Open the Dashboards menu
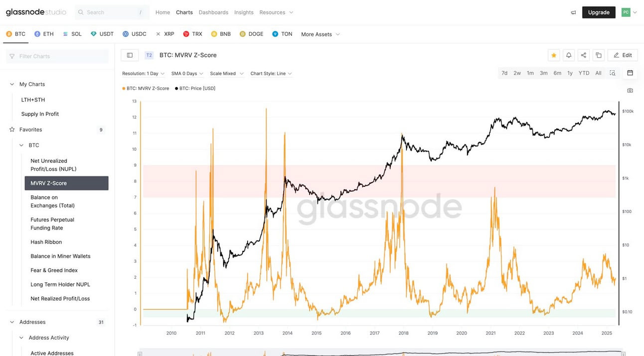The height and width of the screenshot is (356, 644). tap(213, 12)
